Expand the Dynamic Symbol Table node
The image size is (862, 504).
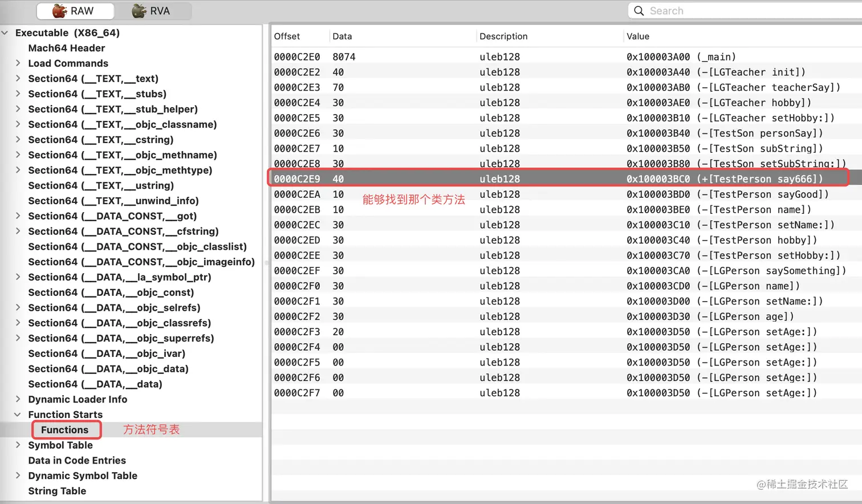click(18, 475)
